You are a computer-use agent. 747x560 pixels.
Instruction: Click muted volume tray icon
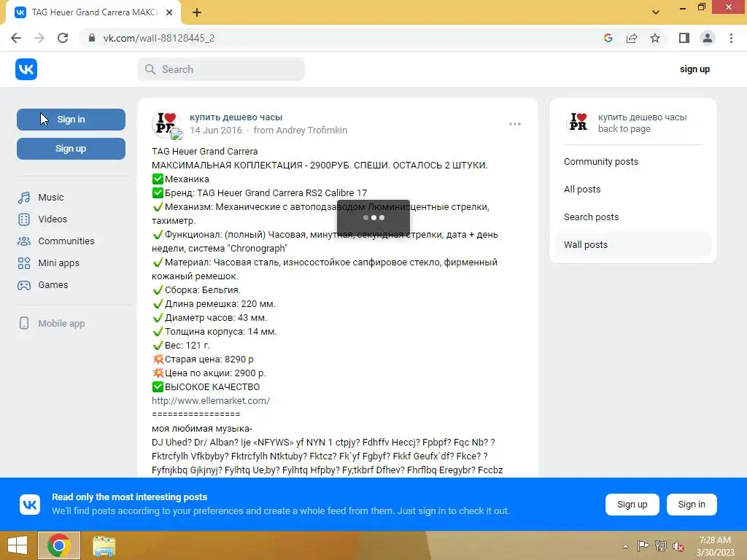coord(678,546)
